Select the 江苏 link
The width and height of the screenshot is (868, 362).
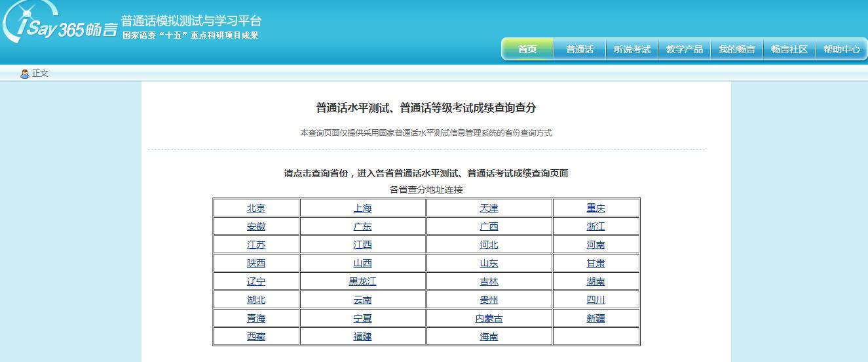(x=256, y=245)
